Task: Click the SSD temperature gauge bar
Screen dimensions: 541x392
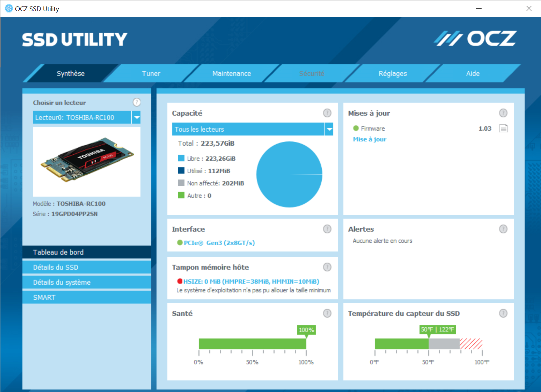Action: point(429,344)
